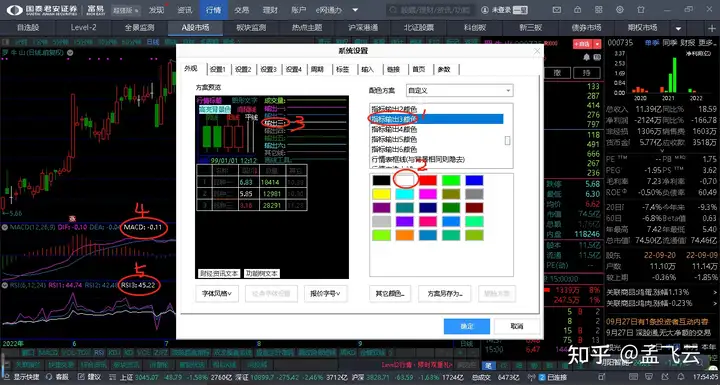This screenshot has height=385, width=720.
Task: Click the lock icon in title bar
Action: point(578,10)
